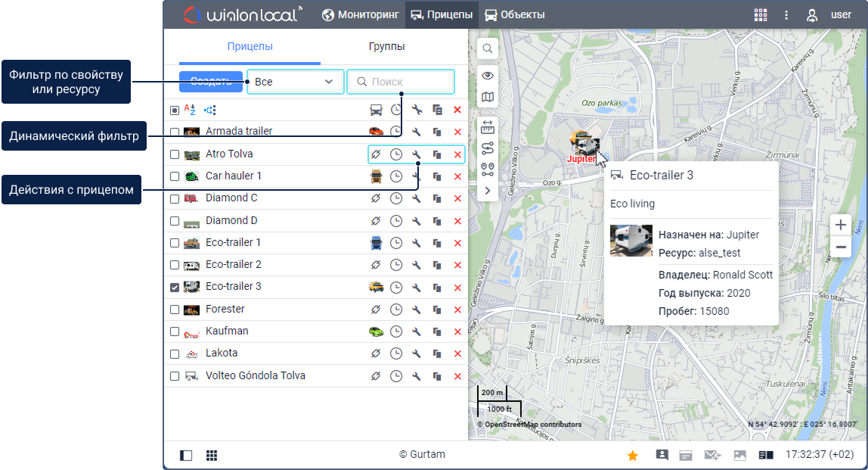Switch to the Группы tab
Screen dimensions: 868x470
[x=386, y=47]
